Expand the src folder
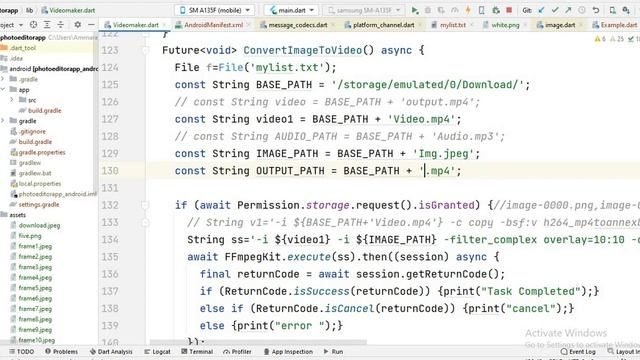 [x=12, y=100]
